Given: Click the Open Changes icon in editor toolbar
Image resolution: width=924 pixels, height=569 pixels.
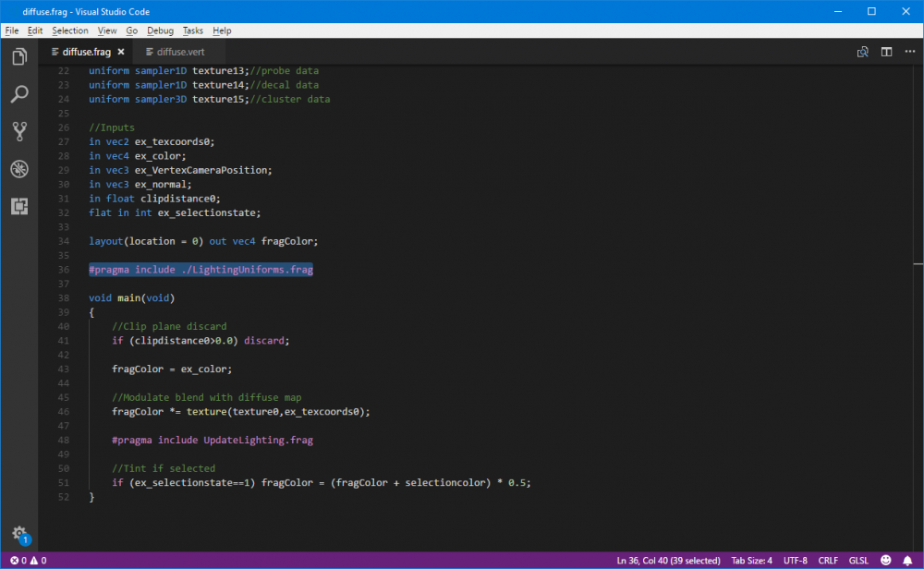Looking at the screenshot, I should (863, 52).
